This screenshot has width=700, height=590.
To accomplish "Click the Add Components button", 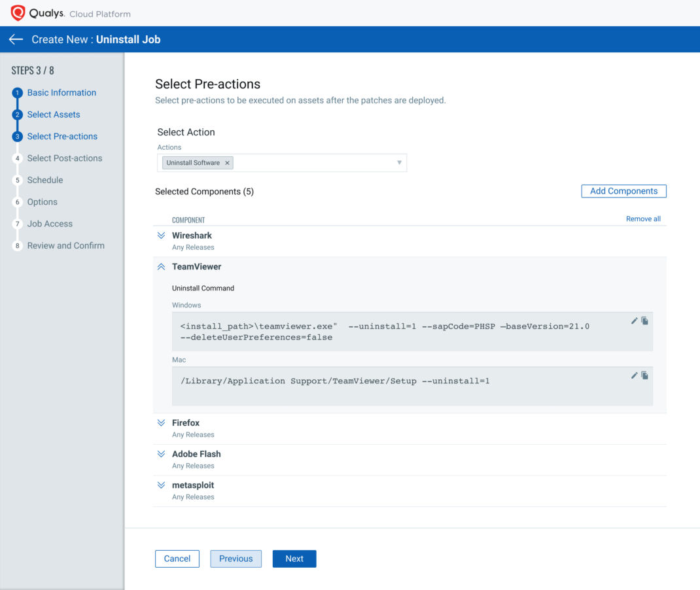I will [x=623, y=191].
